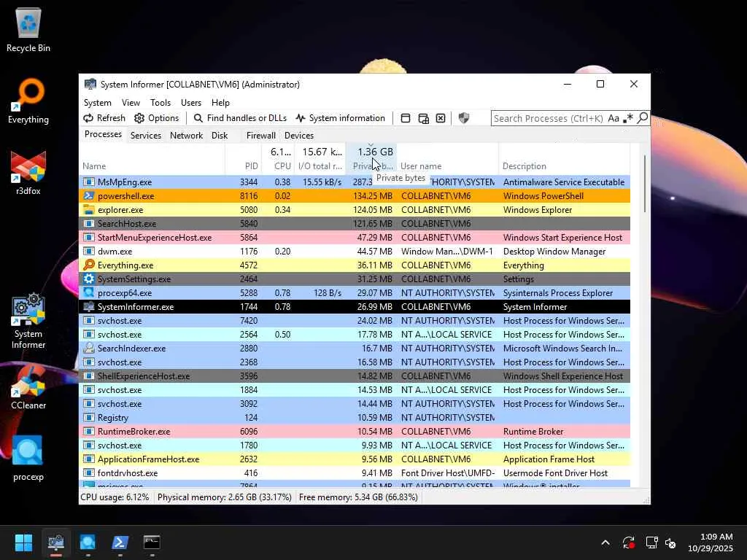Open the System menu
The height and width of the screenshot is (560, 747).
point(97,102)
